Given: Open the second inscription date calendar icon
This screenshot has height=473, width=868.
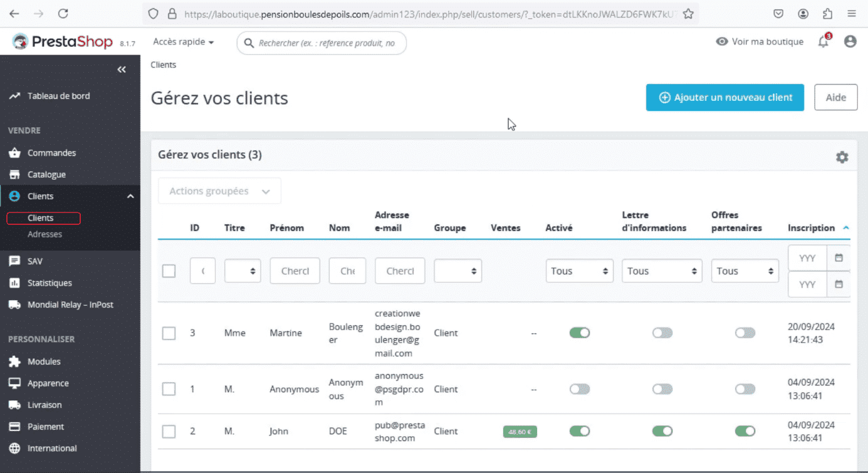Looking at the screenshot, I should tap(839, 284).
